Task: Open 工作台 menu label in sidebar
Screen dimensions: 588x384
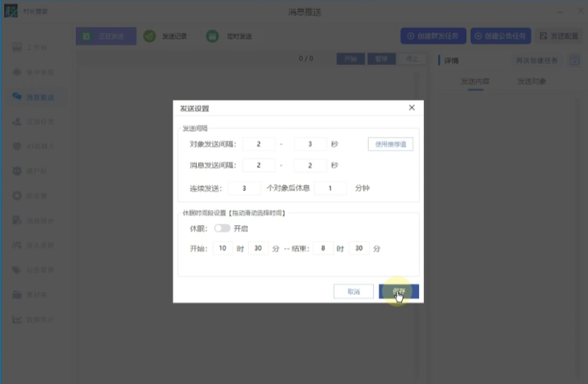Action: pyautogui.click(x=37, y=47)
